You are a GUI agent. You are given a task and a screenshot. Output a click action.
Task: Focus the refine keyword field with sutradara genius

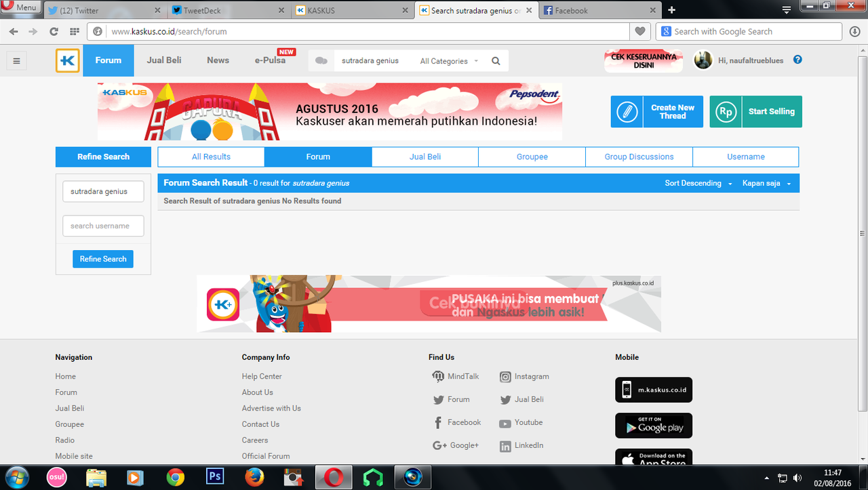103,191
